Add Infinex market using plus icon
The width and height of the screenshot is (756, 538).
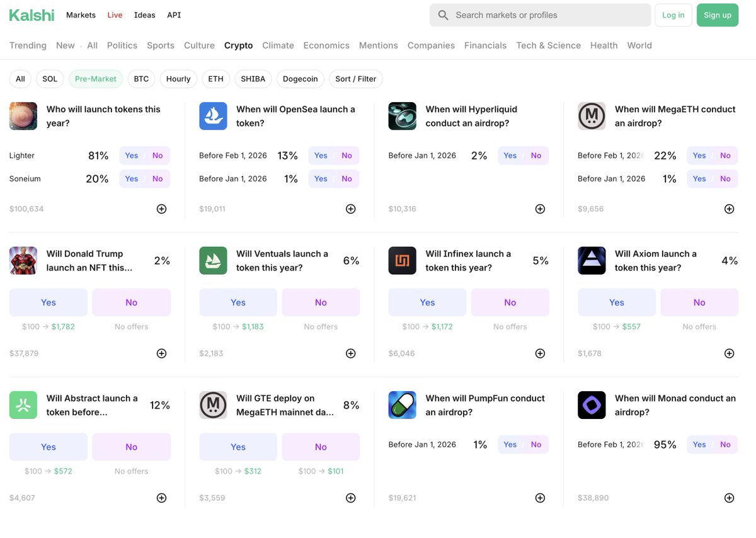click(540, 353)
